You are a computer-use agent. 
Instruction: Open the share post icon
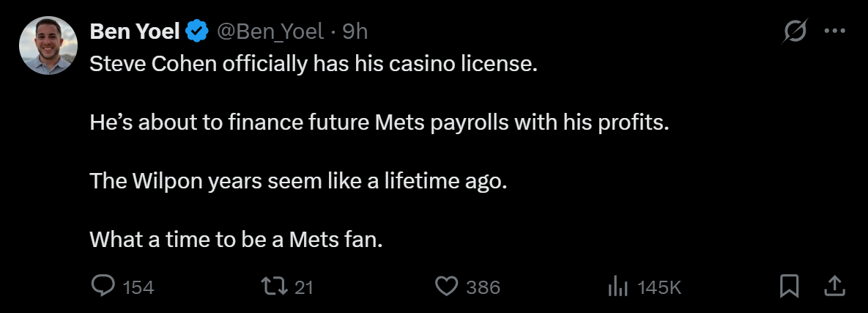(835, 287)
